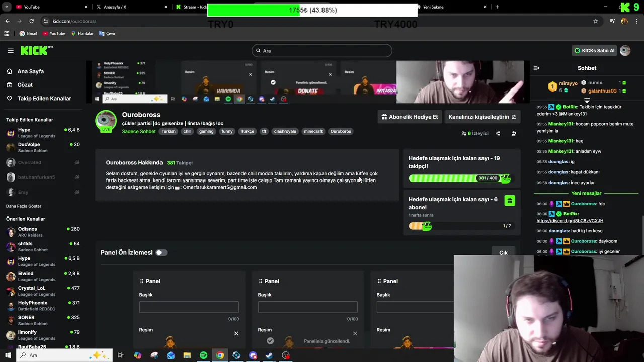Open the Chrome apps grid icon
The height and width of the screenshot is (362, 644).
(x=7, y=33)
